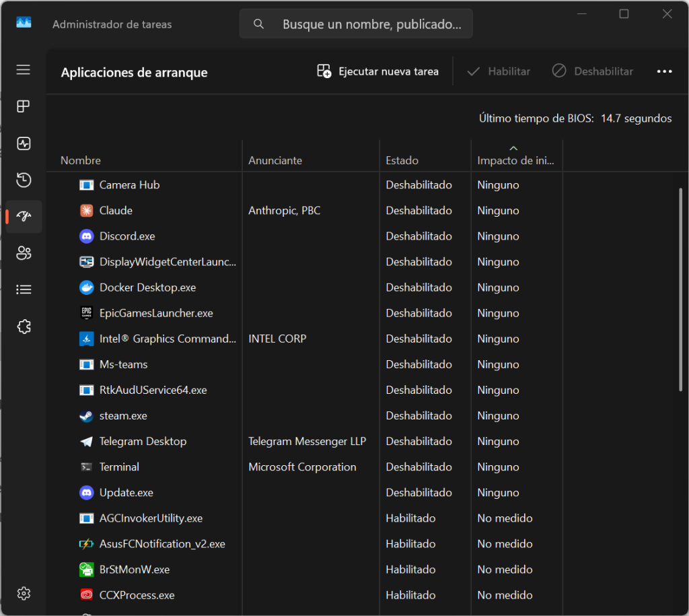The height and width of the screenshot is (616, 689).
Task: Open the Services page icon
Action: click(x=24, y=327)
